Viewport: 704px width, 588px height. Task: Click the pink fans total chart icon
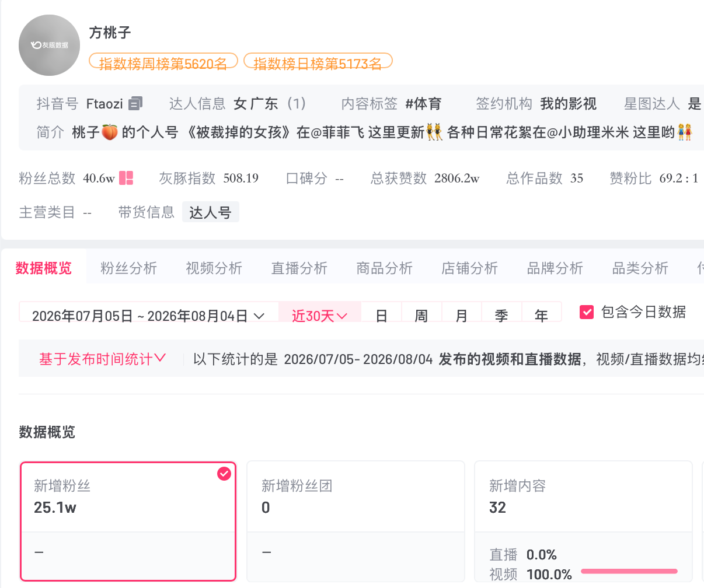126,178
